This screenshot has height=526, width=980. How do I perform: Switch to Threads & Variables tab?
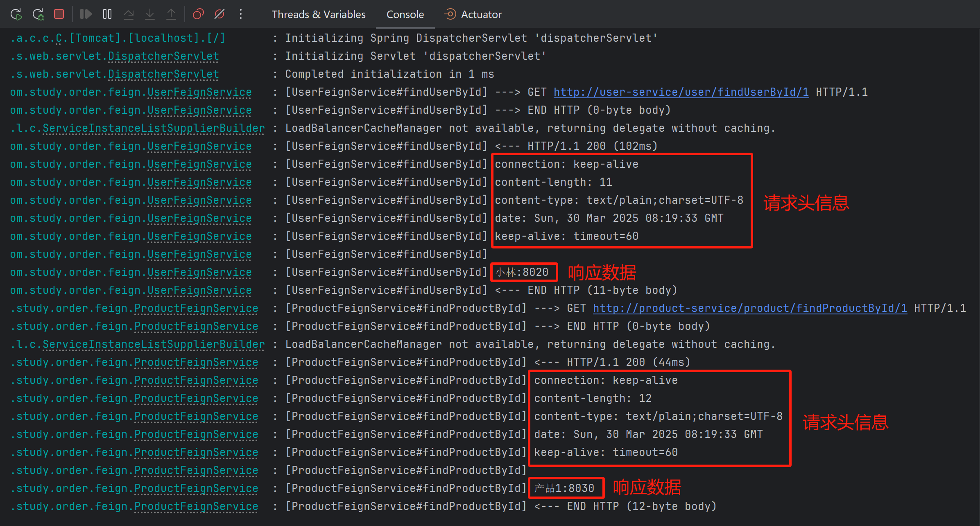point(319,14)
